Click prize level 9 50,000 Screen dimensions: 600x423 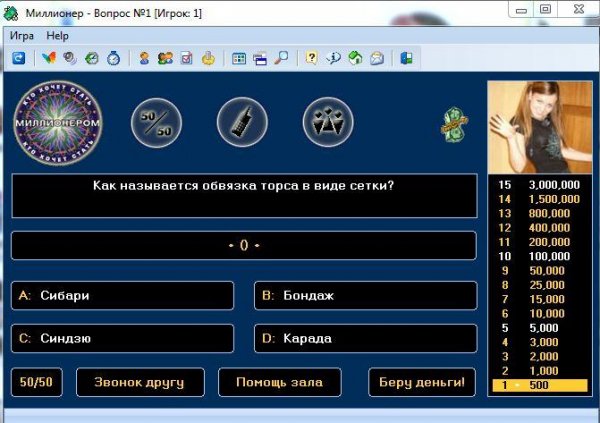[x=540, y=271]
